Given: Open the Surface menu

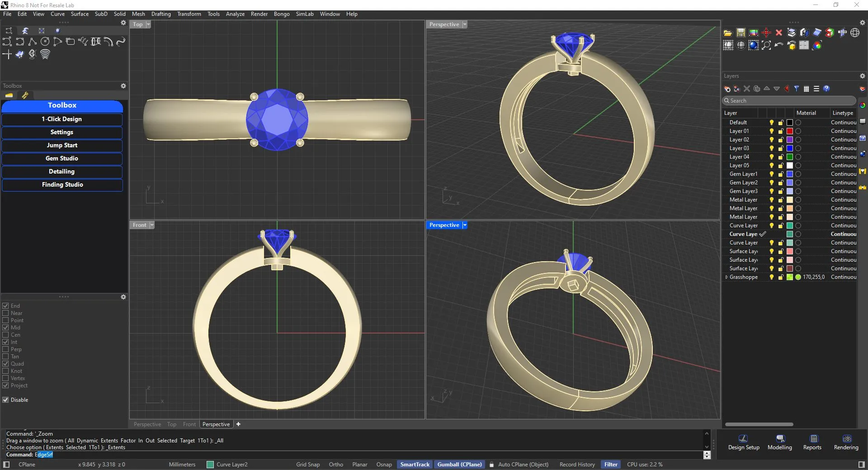Looking at the screenshot, I should [80, 14].
